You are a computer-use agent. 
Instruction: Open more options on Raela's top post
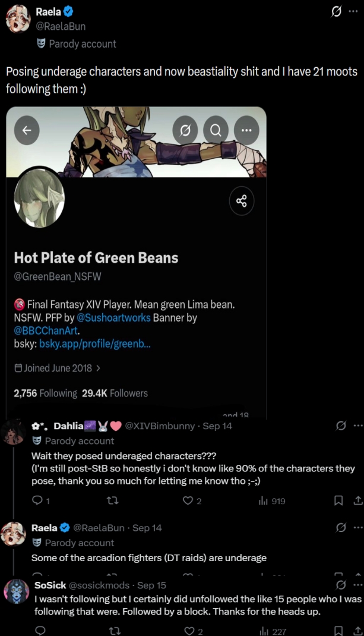[x=353, y=12]
